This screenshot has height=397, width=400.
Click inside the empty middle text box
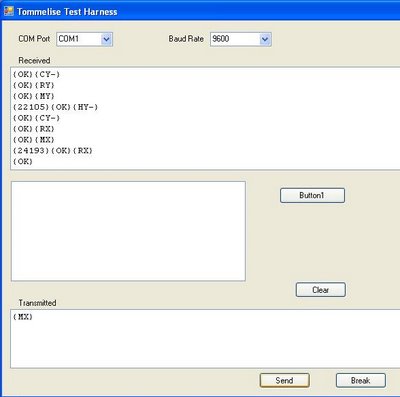[128, 231]
